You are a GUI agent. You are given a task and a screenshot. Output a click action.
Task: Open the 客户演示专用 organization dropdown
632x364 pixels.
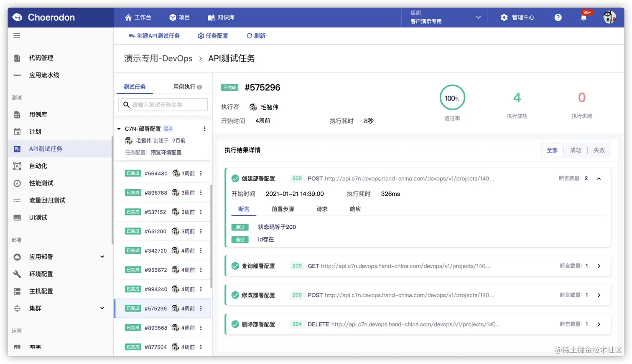click(444, 17)
